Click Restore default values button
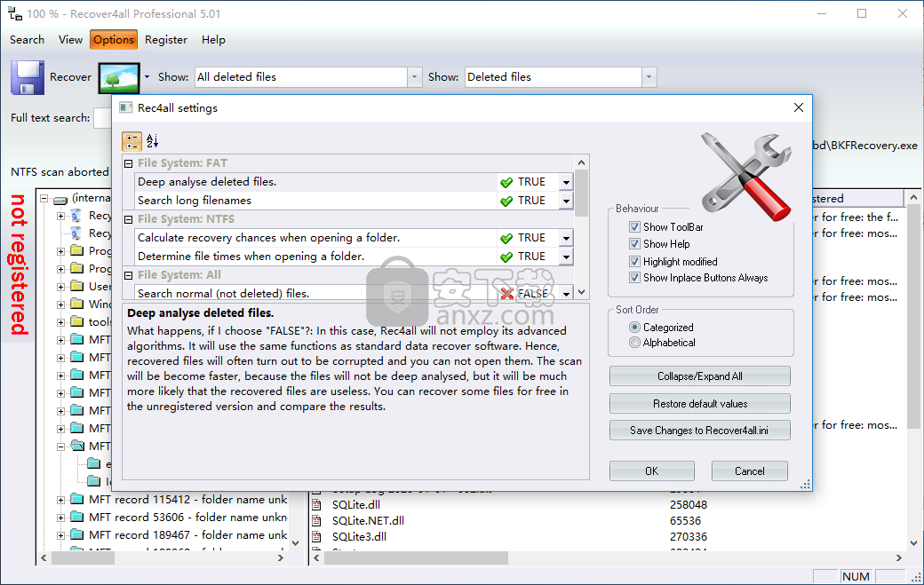This screenshot has height=585, width=924. (x=699, y=404)
